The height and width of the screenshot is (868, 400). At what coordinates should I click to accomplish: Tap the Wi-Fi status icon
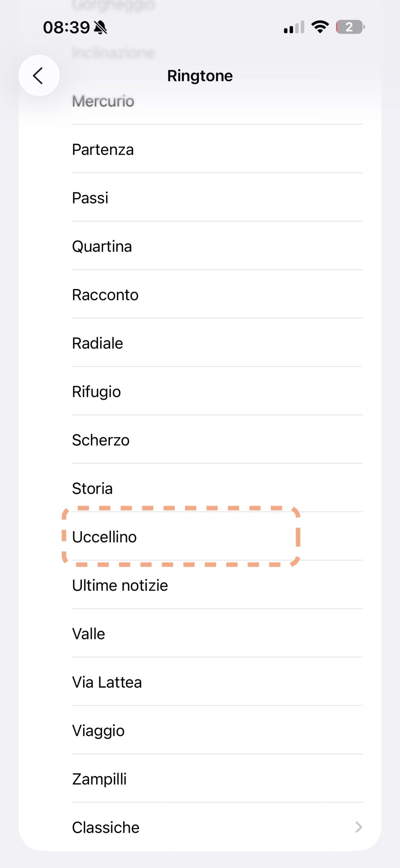coord(320,27)
